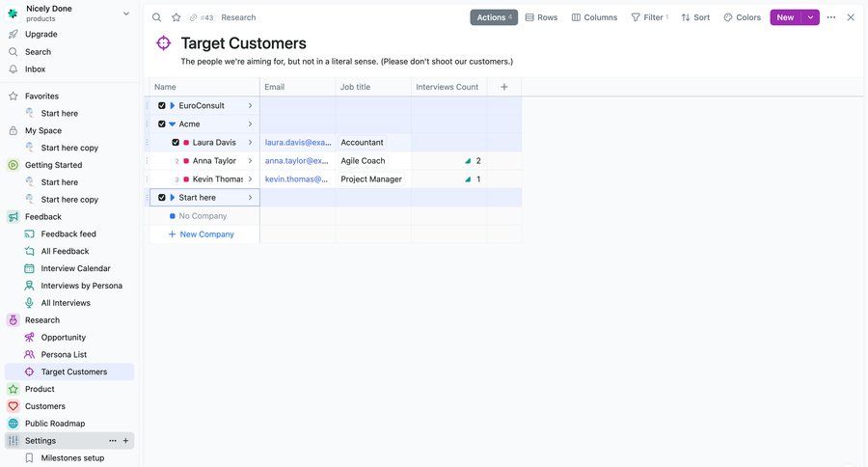Click the Public Roadmap globe icon
Screen dimensions: 868x467
(x=14, y=424)
